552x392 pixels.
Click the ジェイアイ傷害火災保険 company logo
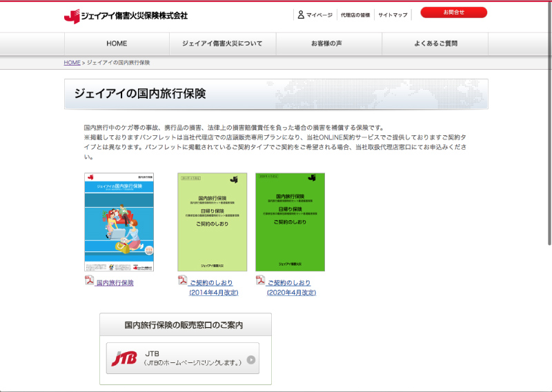125,15
